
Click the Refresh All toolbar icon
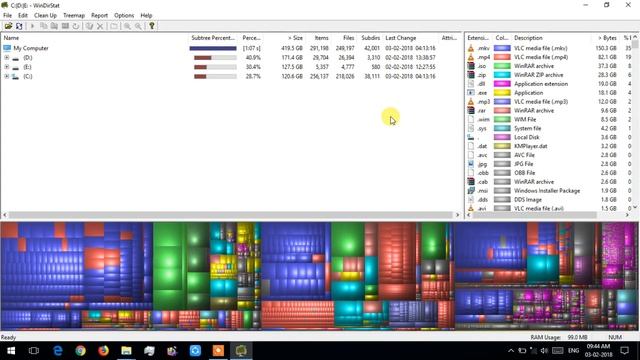point(19,26)
